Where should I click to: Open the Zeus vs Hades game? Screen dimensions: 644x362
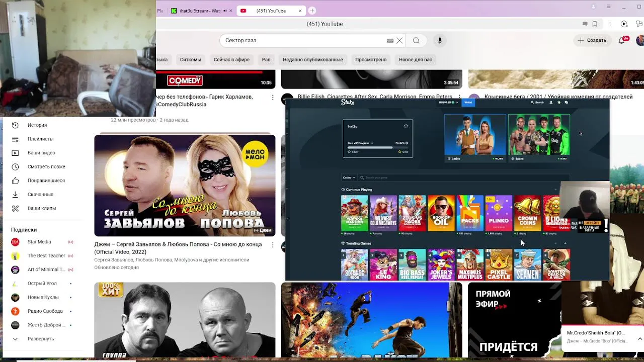pyautogui.click(x=412, y=213)
